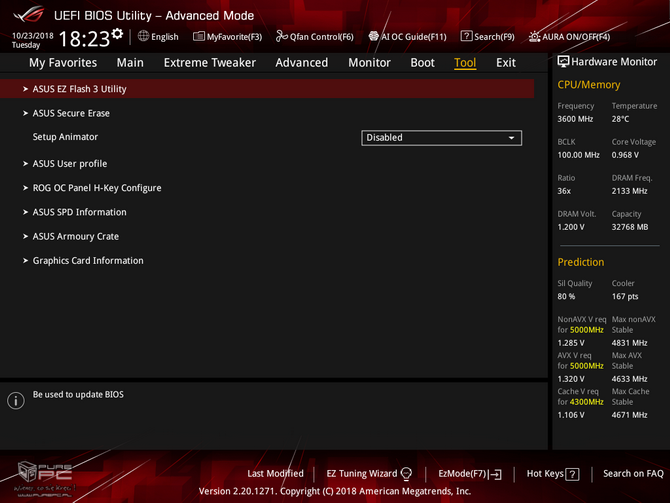The height and width of the screenshot is (503, 670).
Task: Click the AURA light bulb icon
Action: pos(534,37)
